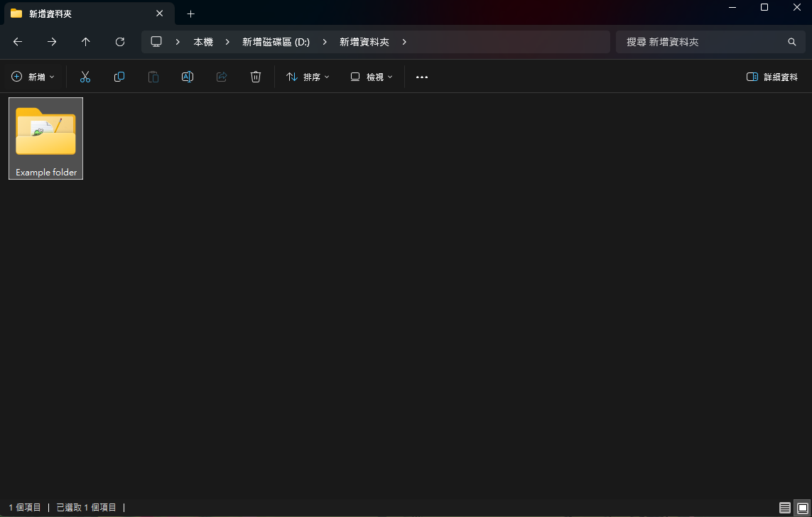
Task: Click 本機 in the breadcrumb path
Action: 202,41
